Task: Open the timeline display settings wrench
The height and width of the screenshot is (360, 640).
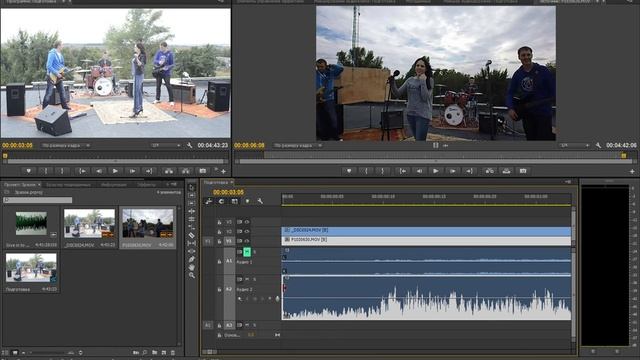Action: 260,201
